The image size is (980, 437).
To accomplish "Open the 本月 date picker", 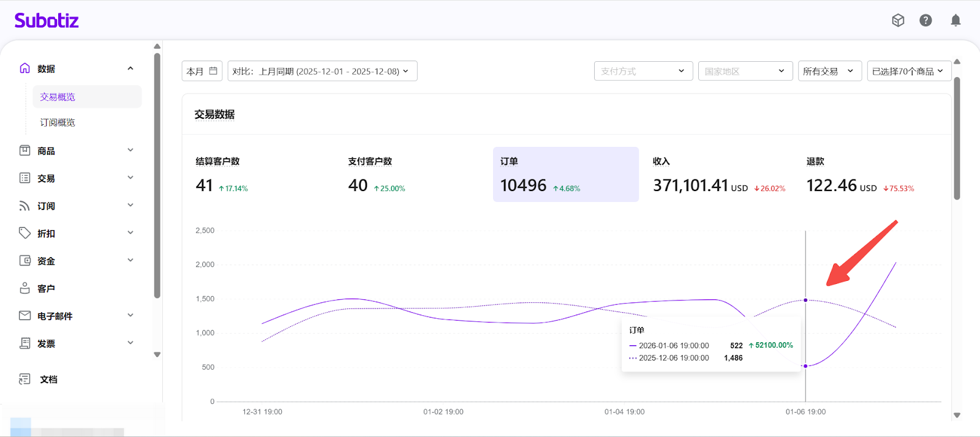I will click(x=202, y=71).
